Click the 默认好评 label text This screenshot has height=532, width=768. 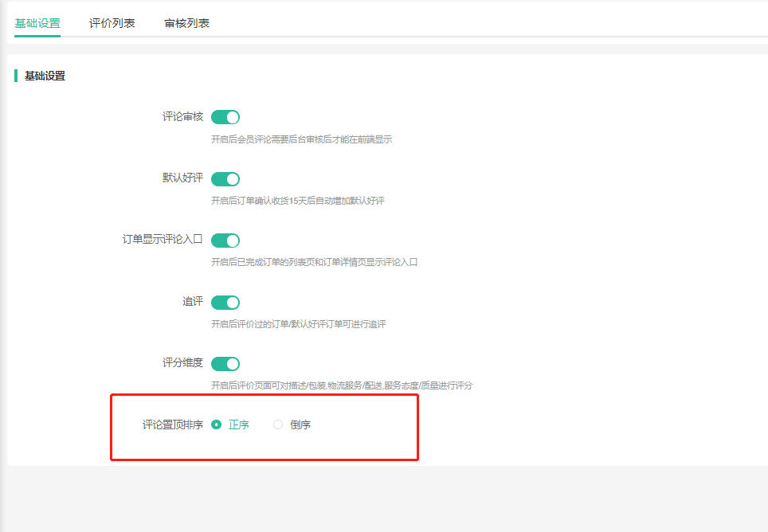[x=182, y=178]
